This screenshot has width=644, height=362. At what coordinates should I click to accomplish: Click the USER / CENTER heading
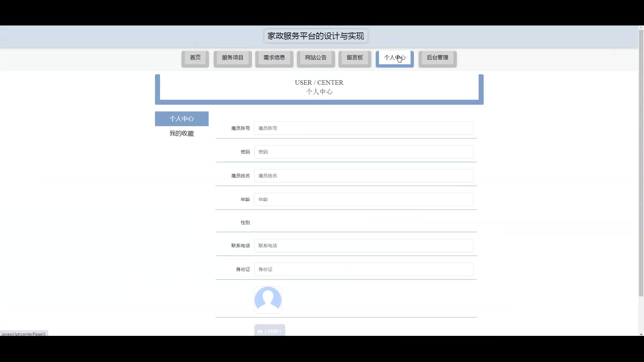pos(319,82)
